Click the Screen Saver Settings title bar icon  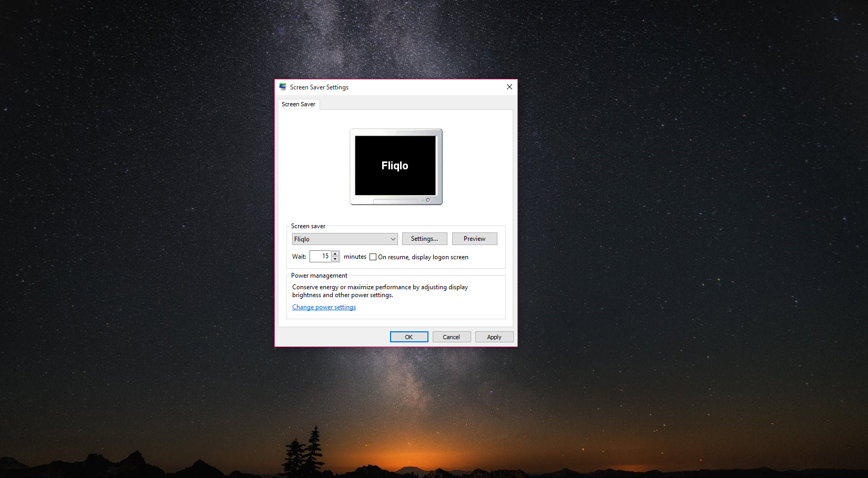283,87
